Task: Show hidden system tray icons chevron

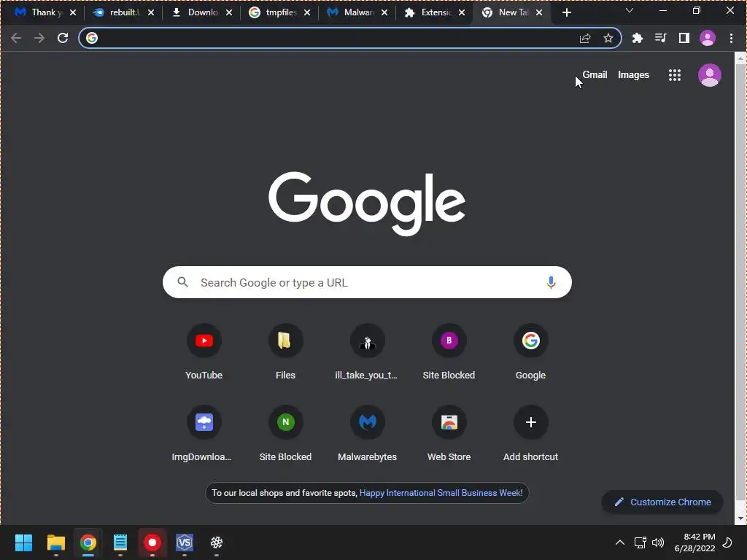Action: coord(620,542)
